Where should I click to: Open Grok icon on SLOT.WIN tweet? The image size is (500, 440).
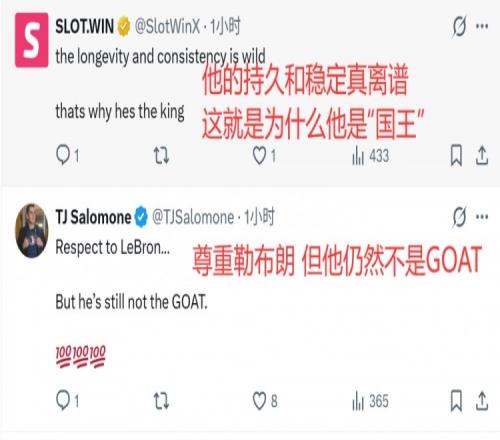[x=459, y=26]
